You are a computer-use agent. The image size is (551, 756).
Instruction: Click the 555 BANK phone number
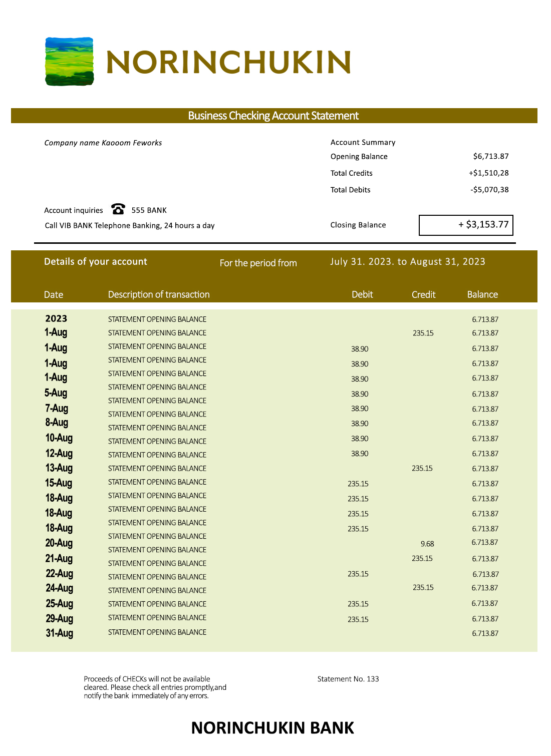tap(149, 210)
